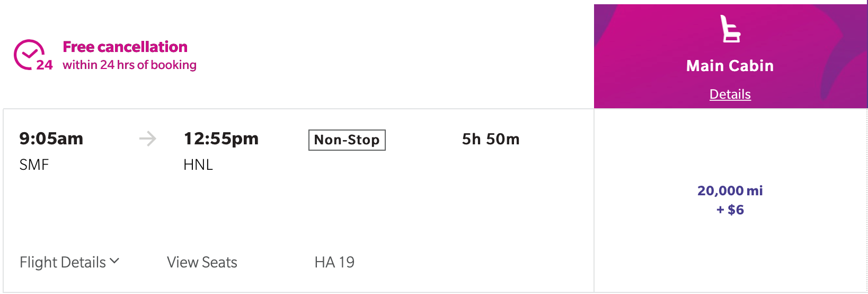The width and height of the screenshot is (868, 294).
Task: Open Main Cabin Details link
Action: (730, 94)
